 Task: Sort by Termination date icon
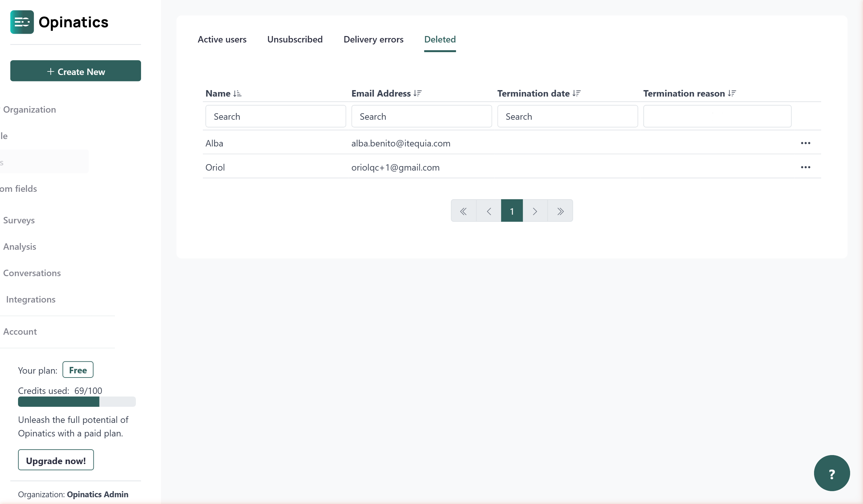tap(576, 93)
